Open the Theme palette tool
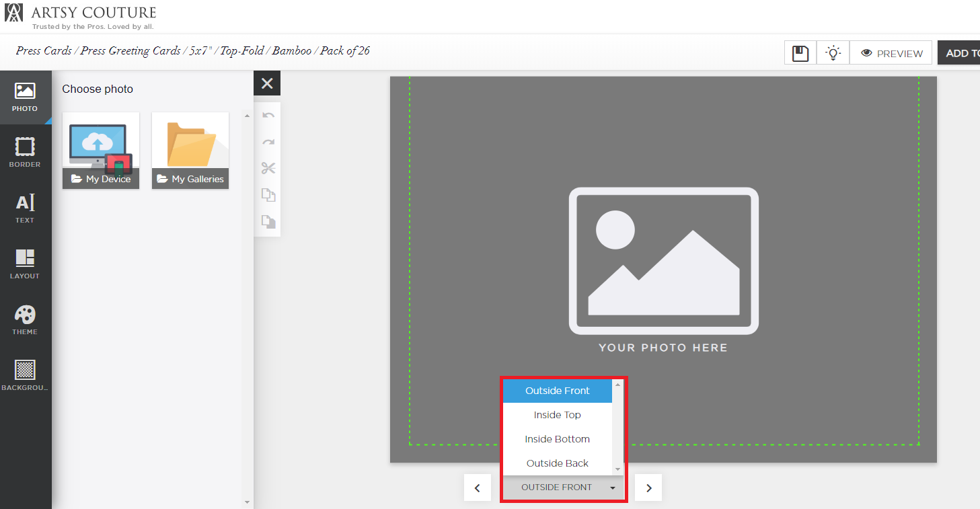The image size is (980, 509). pos(25,320)
